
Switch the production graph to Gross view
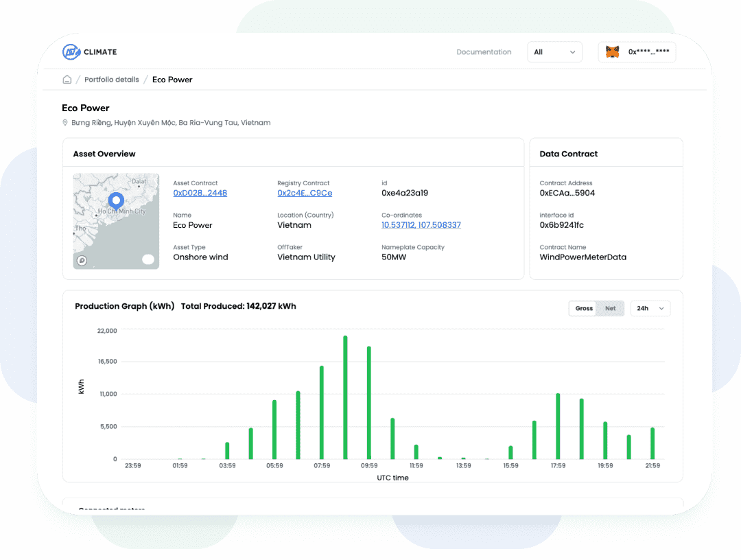pyautogui.click(x=583, y=308)
